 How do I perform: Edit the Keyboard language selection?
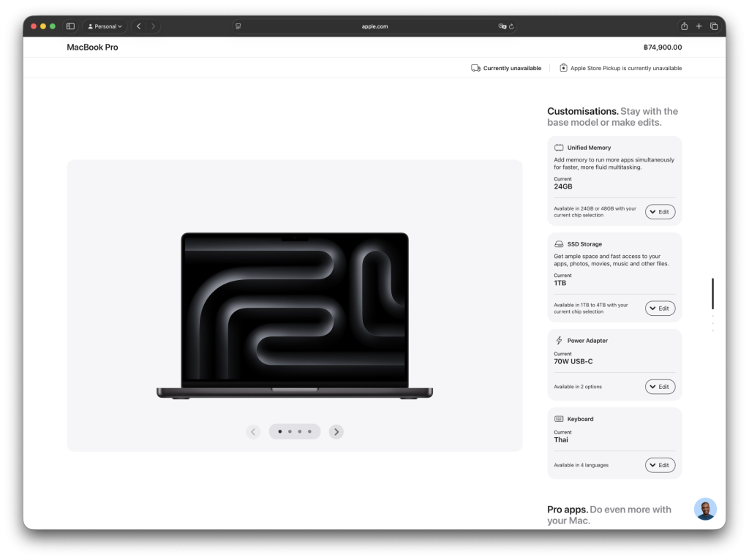660,465
